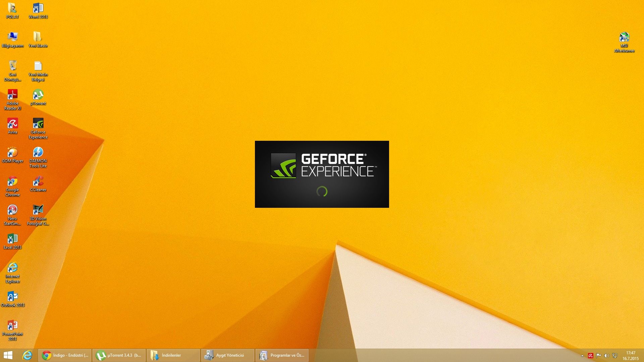The height and width of the screenshot is (362, 644).
Task: Open the Windows Start button
Action: 8,355
